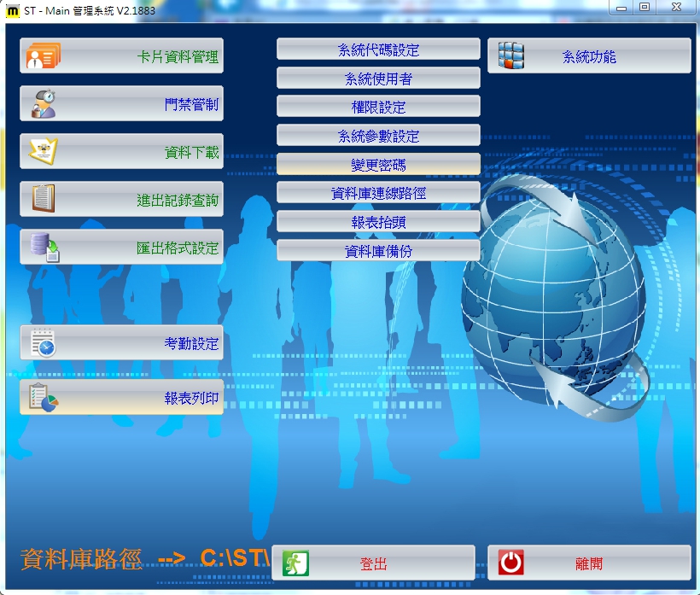
Task: Click the ID card icon beside 卡片資料管理
Action: 43,56
